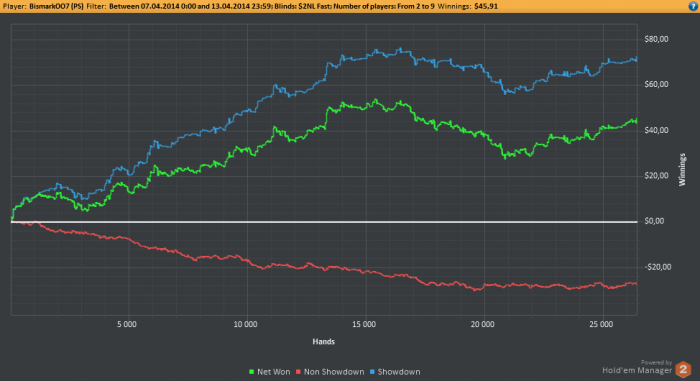Screen dimensions: 700x381
Task: Click the 5 000 hands axis label
Action: click(x=127, y=324)
